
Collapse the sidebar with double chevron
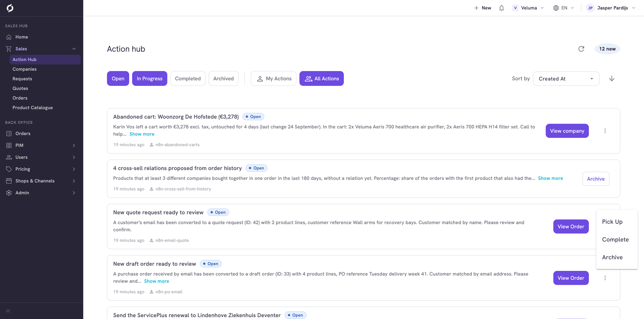[x=8, y=311]
